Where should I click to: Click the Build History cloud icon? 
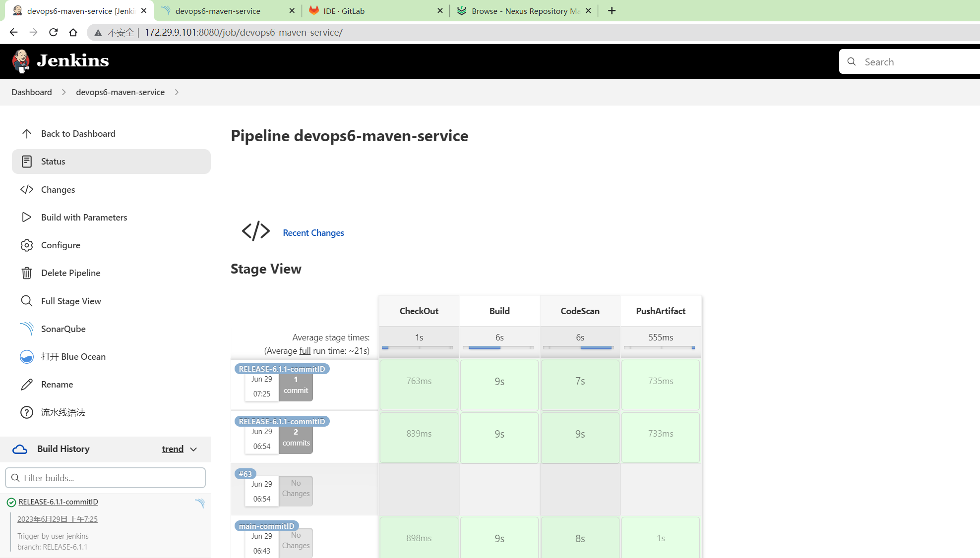[x=20, y=449]
